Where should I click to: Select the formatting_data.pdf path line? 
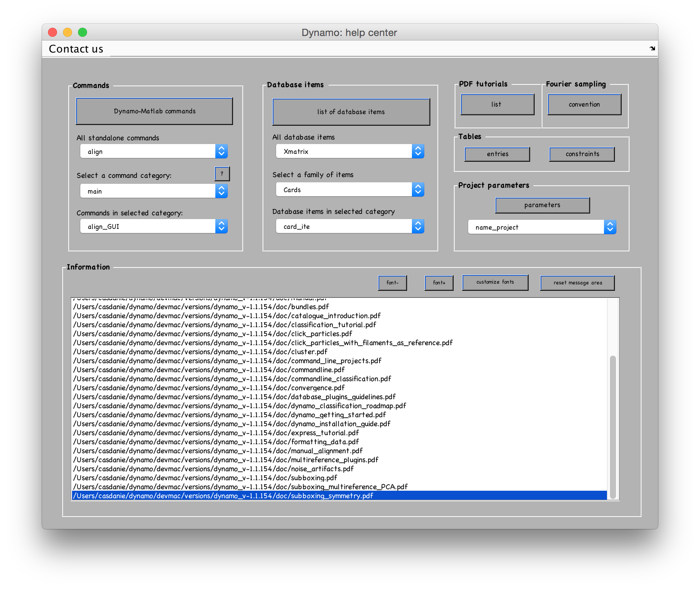[x=339, y=442]
